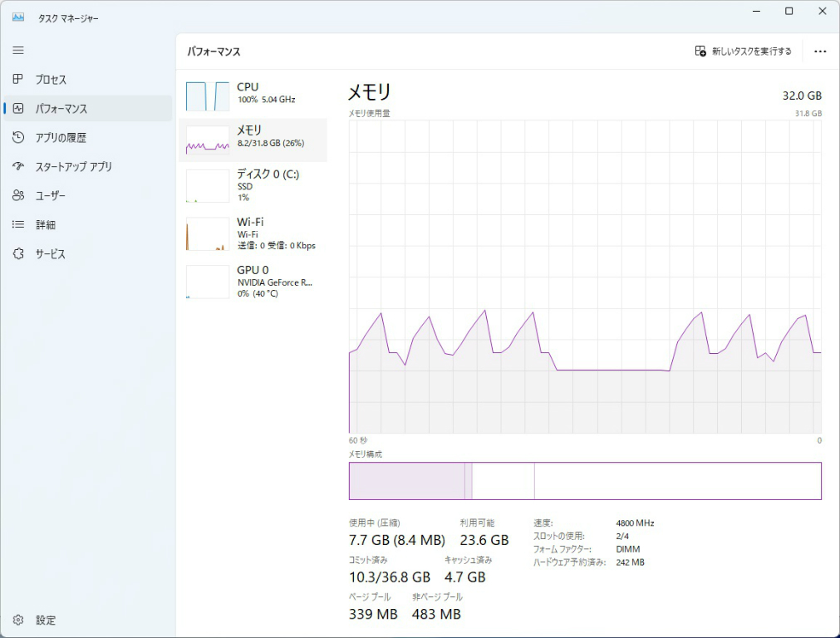Click the アプリの履歴 clock icon
The image size is (840, 638).
(x=18, y=137)
